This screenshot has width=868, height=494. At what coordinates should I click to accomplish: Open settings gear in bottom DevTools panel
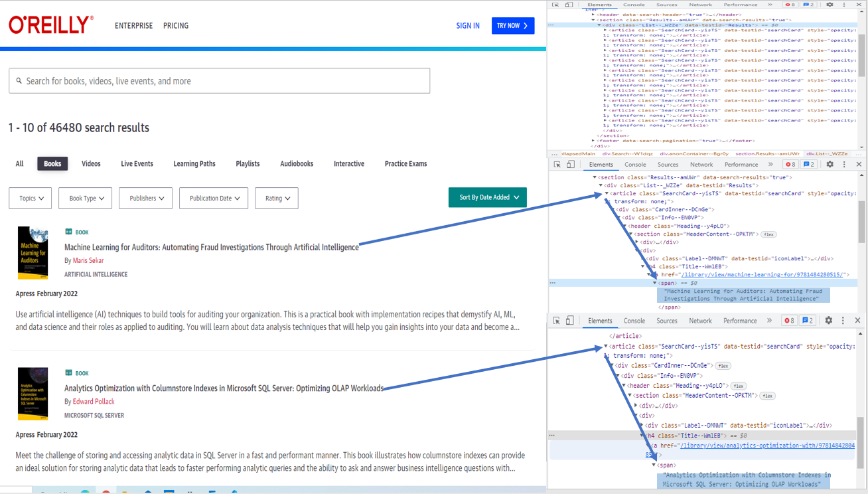tap(828, 320)
